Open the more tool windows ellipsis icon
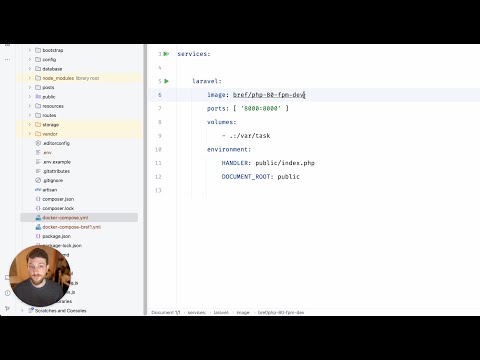This screenshot has width=480, height=360. 7,59
